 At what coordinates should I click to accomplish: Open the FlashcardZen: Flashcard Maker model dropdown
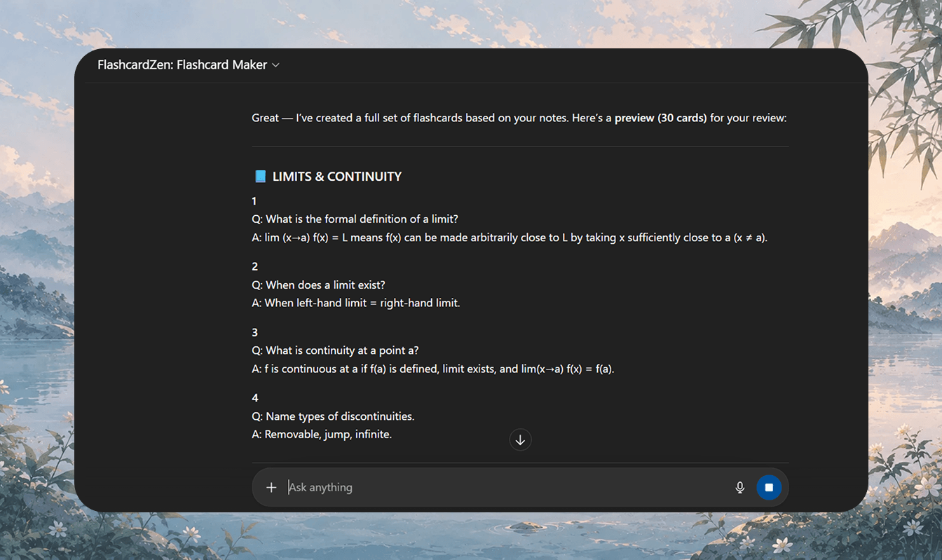[189, 65]
